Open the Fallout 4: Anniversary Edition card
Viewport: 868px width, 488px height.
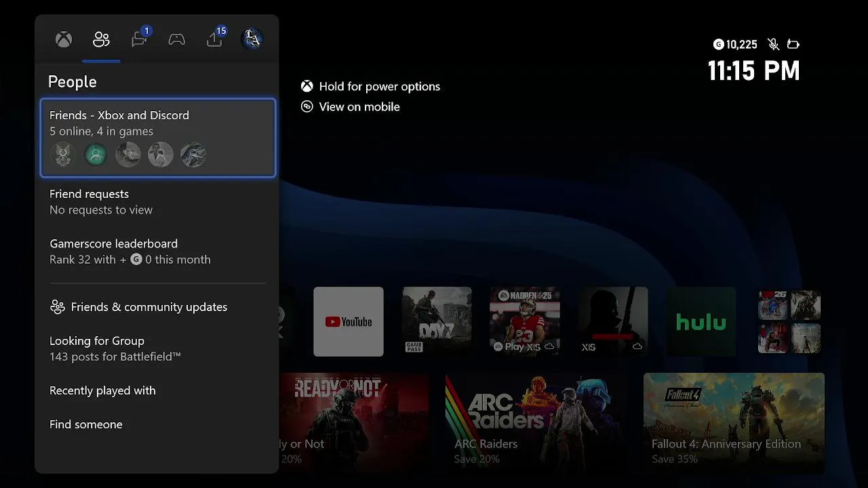coord(734,423)
